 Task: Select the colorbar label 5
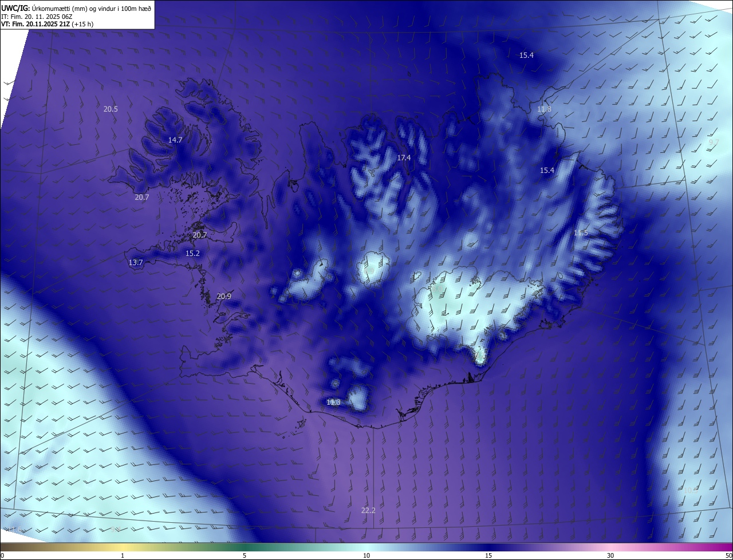(245, 555)
